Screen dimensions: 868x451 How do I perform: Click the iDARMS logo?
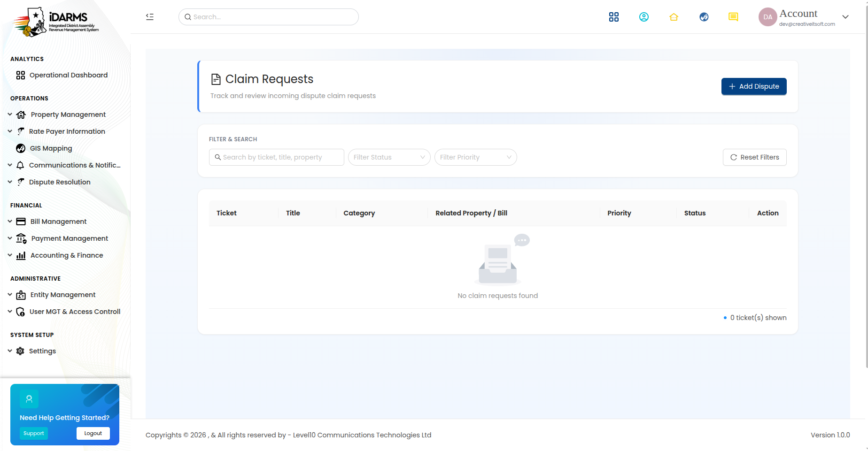(56, 22)
